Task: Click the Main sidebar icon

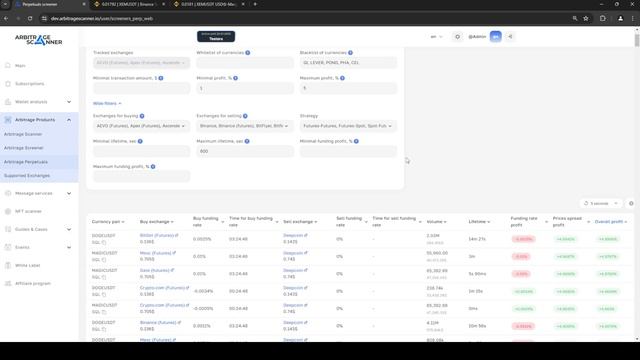Action: pyautogui.click(x=8, y=65)
